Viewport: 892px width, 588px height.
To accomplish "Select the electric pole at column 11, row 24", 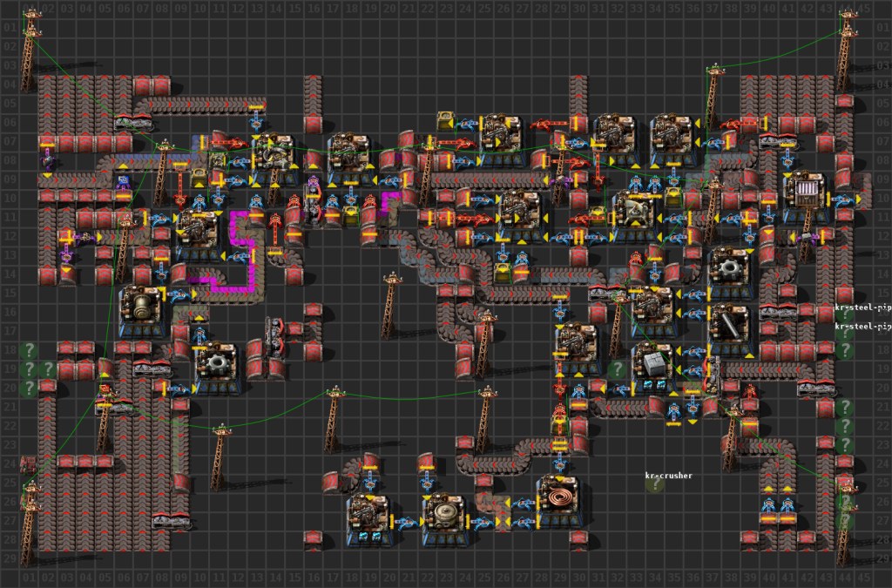I will tap(219, 456).
